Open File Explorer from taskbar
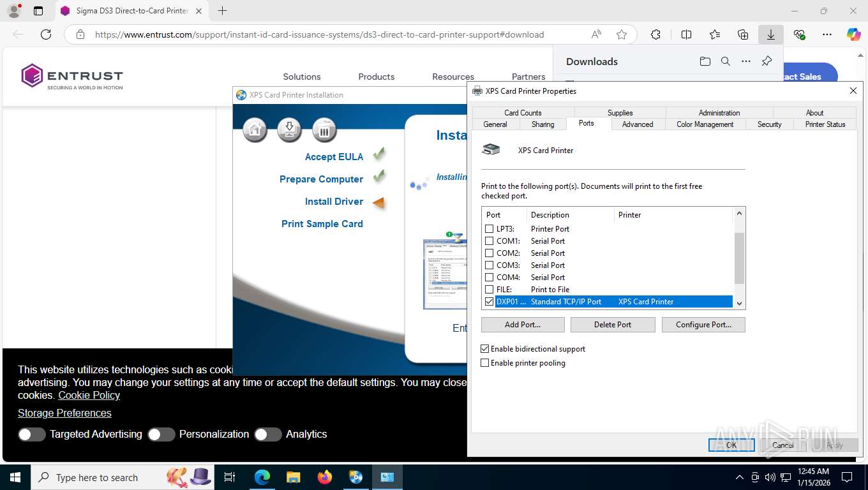 pyautogui.click(x=294, y=477)
